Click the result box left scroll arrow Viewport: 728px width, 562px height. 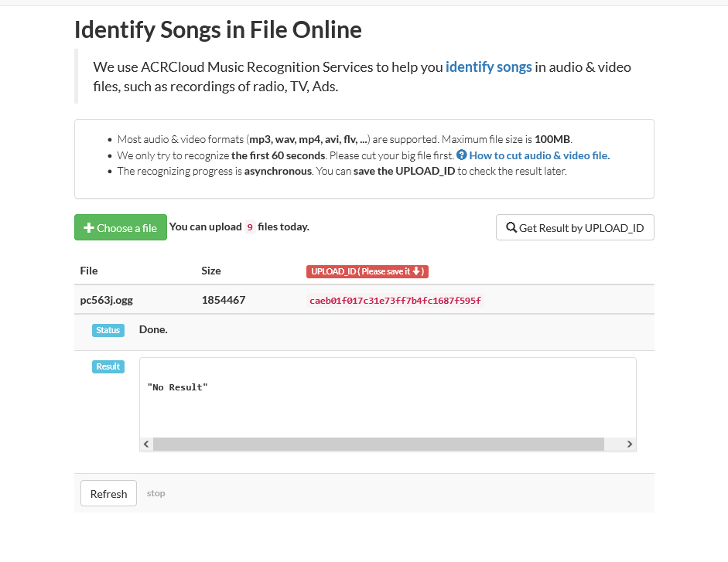point(146,444)
